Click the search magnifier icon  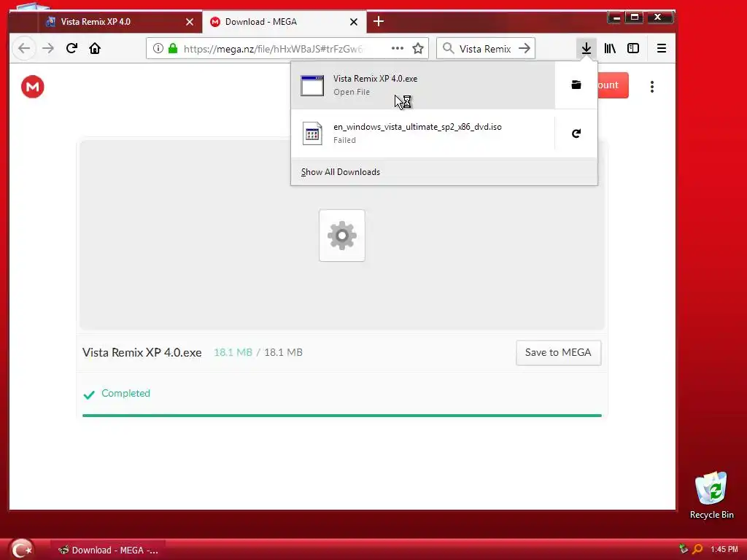449,49
